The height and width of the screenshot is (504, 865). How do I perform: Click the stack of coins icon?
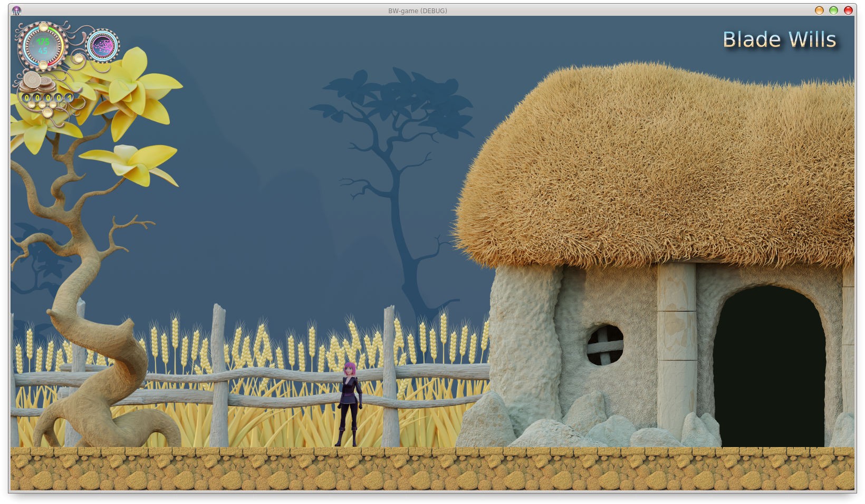[x=38, y=82]
